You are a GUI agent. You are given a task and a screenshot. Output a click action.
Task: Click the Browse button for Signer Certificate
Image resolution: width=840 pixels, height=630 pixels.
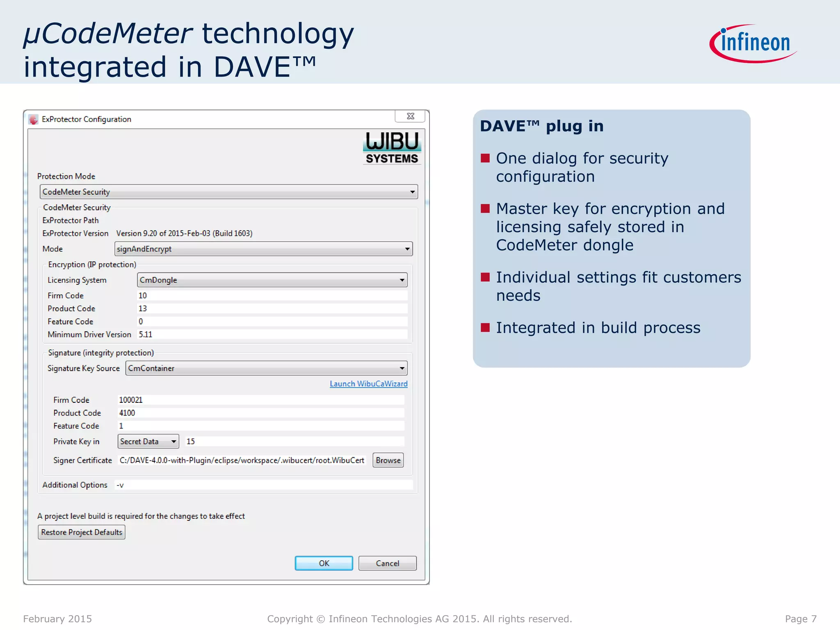tap(388, 460)
